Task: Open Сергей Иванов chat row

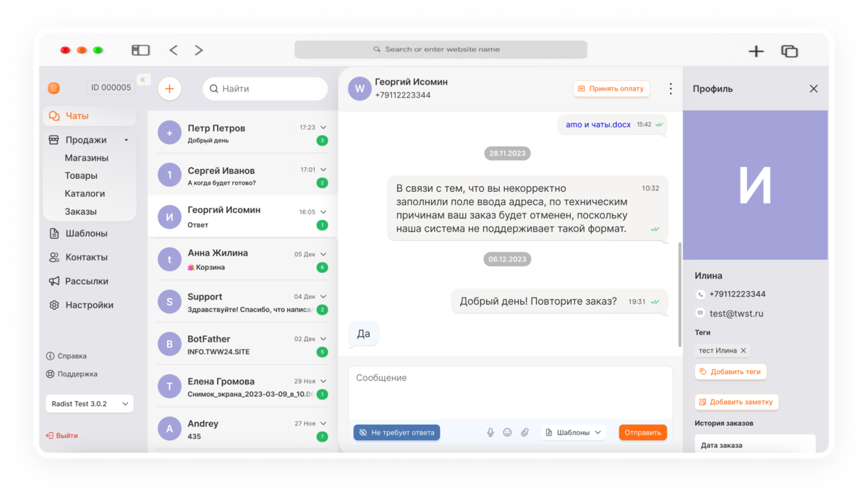Action: coord(242,174)
